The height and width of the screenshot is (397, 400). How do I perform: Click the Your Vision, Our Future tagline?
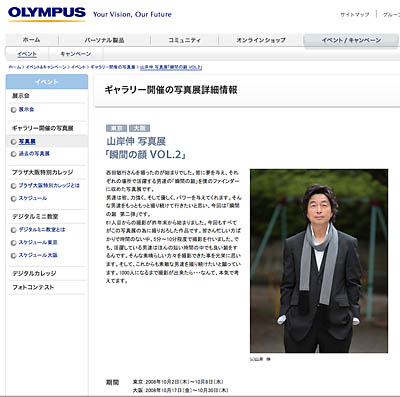click(132, 14)
